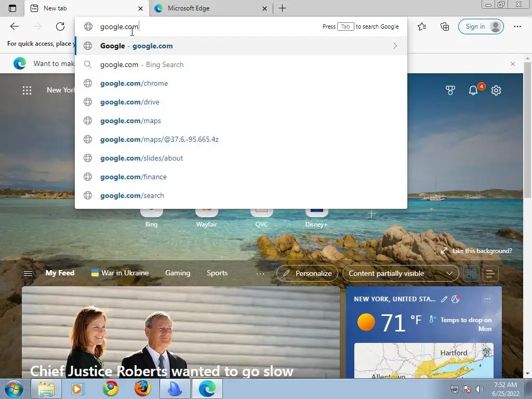Select the War in Ukraine tab
The height and width of the screenshot is (399, 532).
pyautogui.click(x=120, y=273)
